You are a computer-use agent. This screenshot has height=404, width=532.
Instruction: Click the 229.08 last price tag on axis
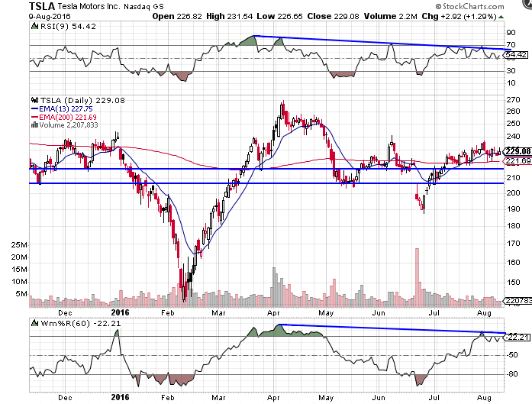pyautogui.click(x=517, y=151)
